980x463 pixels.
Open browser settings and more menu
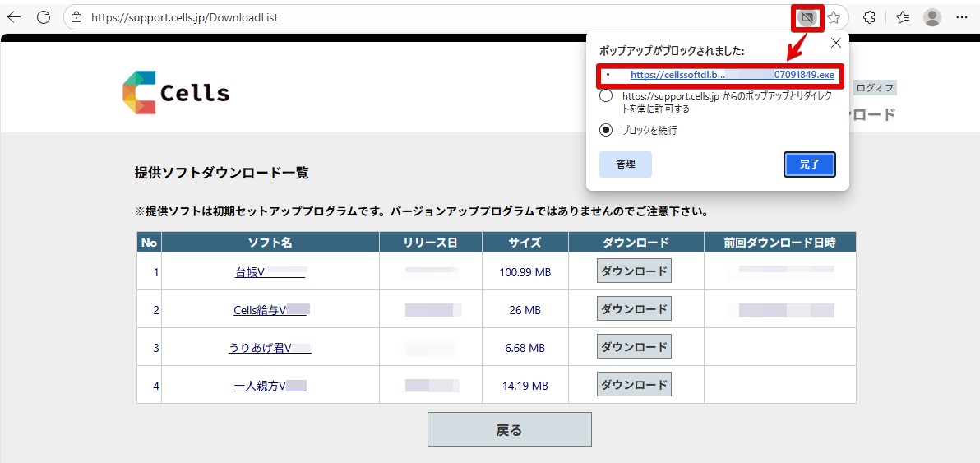pyautogui.click(x=962, y=17)
